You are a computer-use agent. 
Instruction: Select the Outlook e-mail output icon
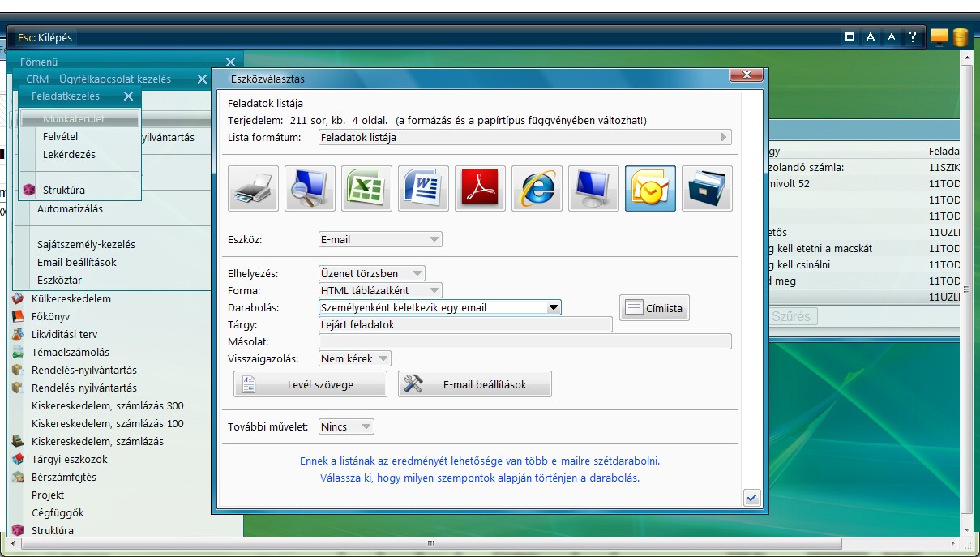(651, 188)
